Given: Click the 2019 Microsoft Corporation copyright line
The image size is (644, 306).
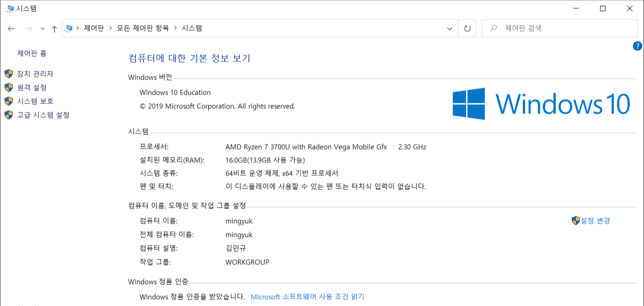Looking at the screenshot, I should [x=217, y=106].
